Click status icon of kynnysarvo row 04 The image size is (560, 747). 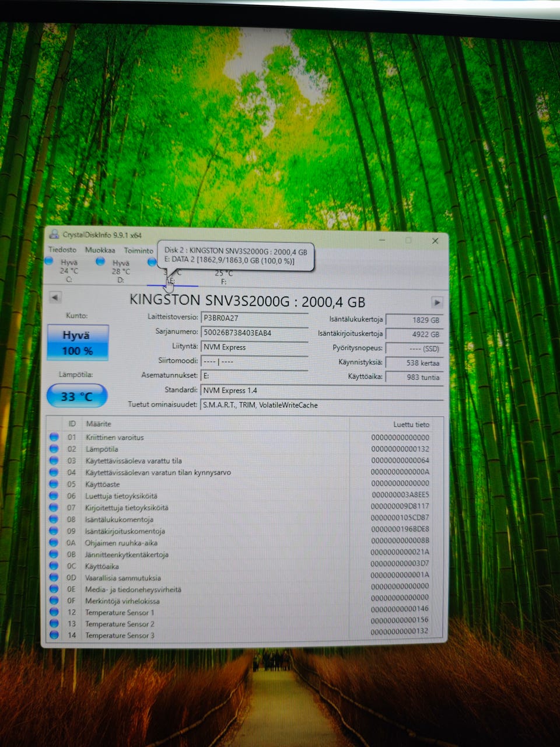pos(54,472)
